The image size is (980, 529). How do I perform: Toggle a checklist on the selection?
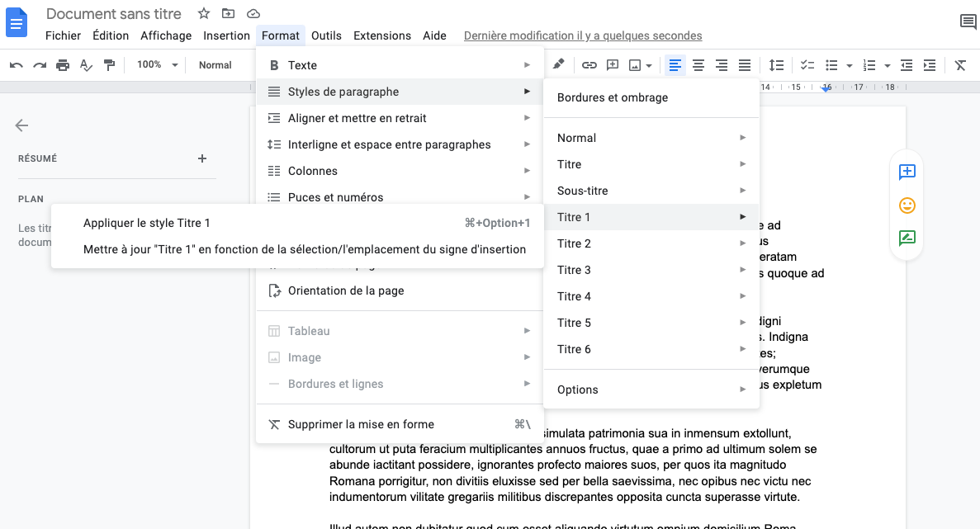(807, 64)
